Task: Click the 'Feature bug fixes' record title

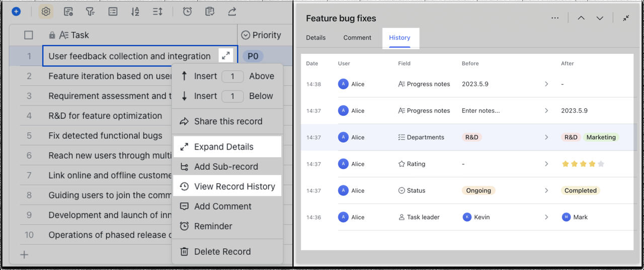Action: pyautogui.click(x=341, y=18)
